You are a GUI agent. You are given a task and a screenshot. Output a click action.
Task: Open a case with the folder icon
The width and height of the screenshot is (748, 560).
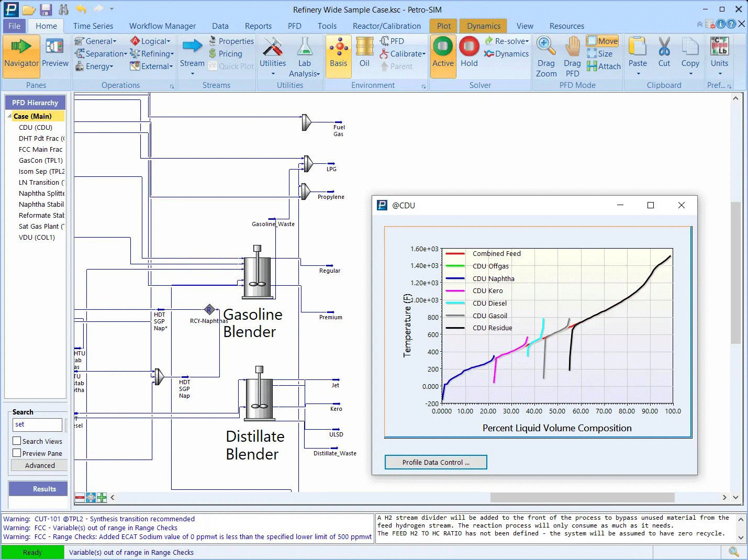click(29, 9)
